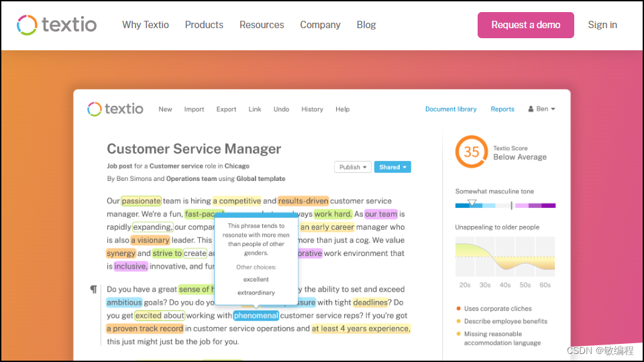Click the user profile icon beside Ben
This screenshot has width=644, height=362.
pos(531,109)
